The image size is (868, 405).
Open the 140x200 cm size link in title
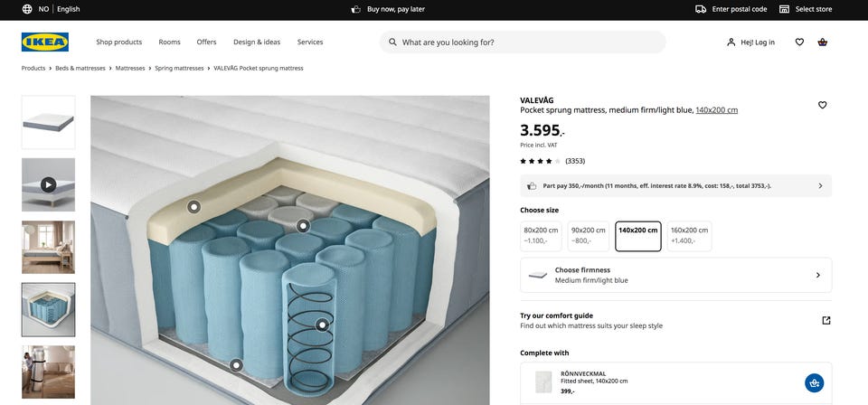pyautogui.click(x=716, y=110)
